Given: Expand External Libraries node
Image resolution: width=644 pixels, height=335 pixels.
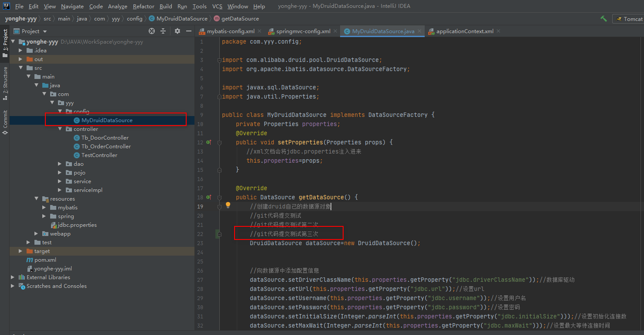Looking at the screenshot, I should [x=13, y=277].
